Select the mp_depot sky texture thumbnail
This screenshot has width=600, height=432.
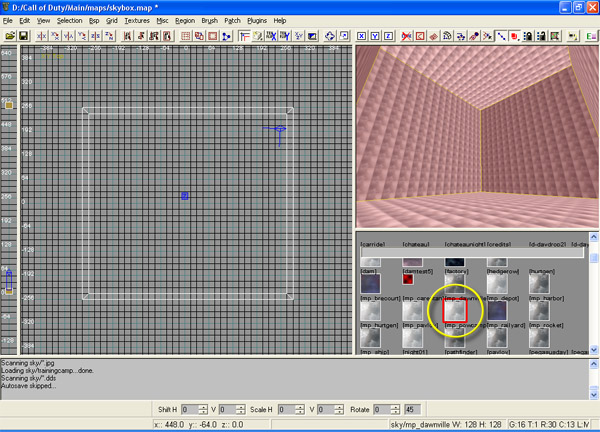tap(497, 311)
